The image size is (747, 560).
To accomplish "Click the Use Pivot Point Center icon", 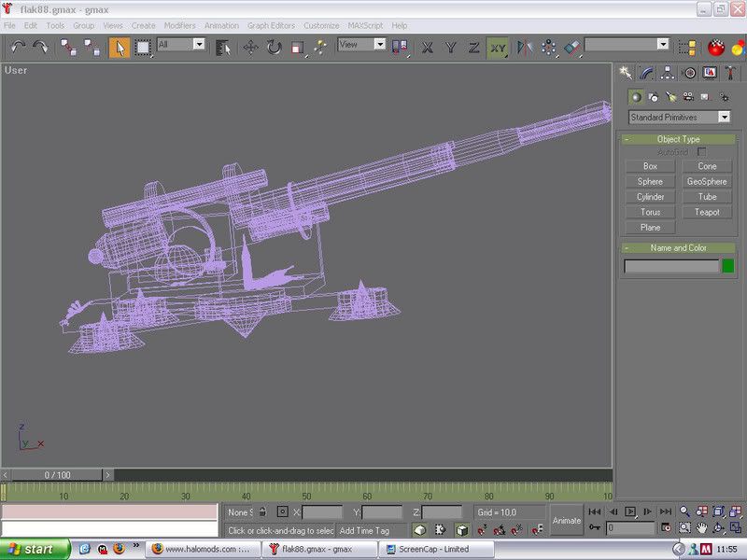I will click(400, 48).
